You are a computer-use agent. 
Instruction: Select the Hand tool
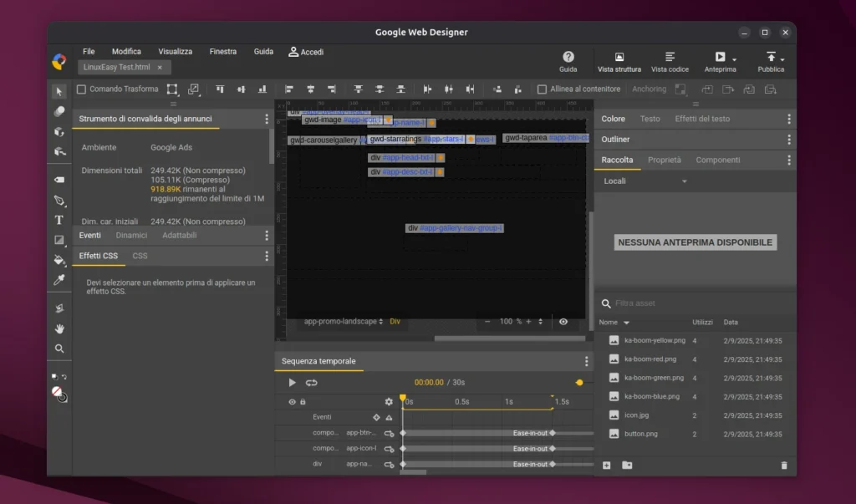59,328
